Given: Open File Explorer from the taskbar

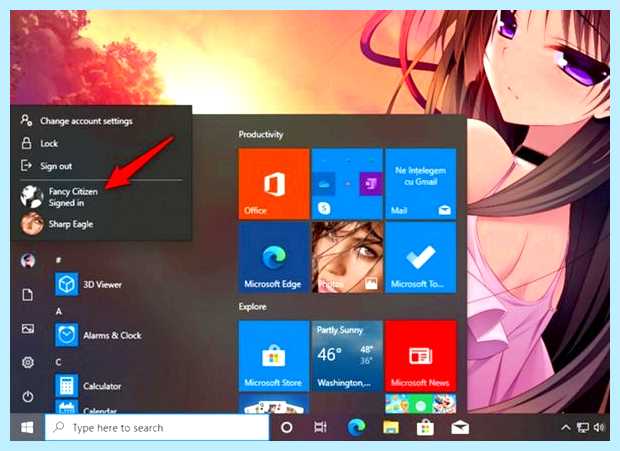Looking at the screenshot, I should [x=391, y=427].
